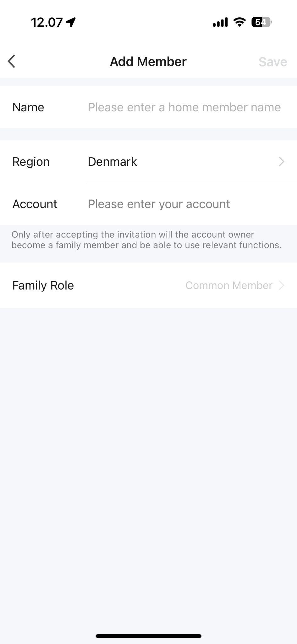
Task: Tap the Add Member title
Action: (148, 62)
